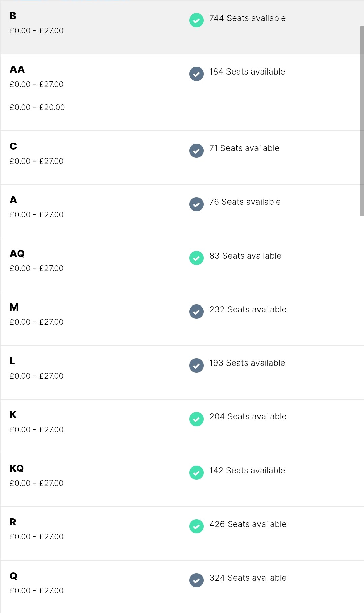Select the 83 Seats available text
Viewport: 364px width, 613px height.
[245, 256]
